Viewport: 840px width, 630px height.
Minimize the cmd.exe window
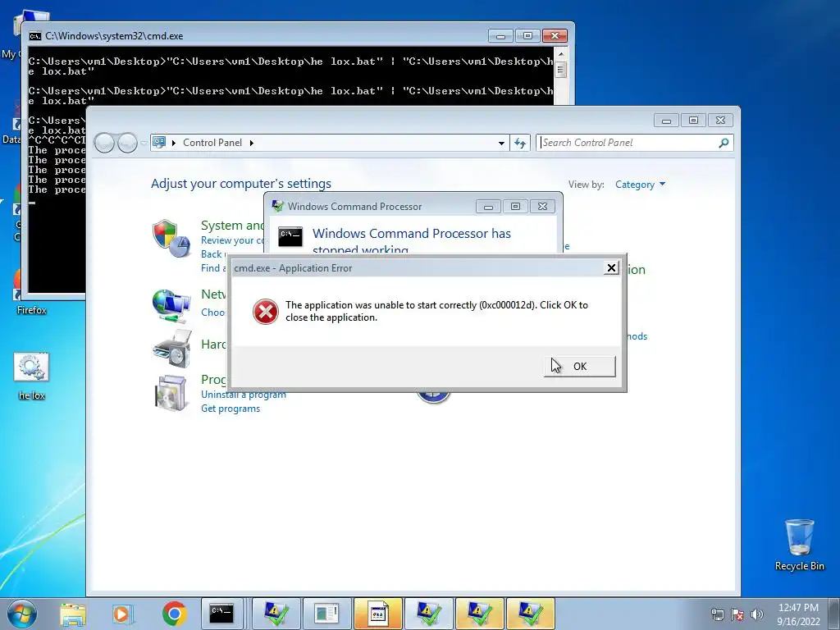[x=501, y=36]
